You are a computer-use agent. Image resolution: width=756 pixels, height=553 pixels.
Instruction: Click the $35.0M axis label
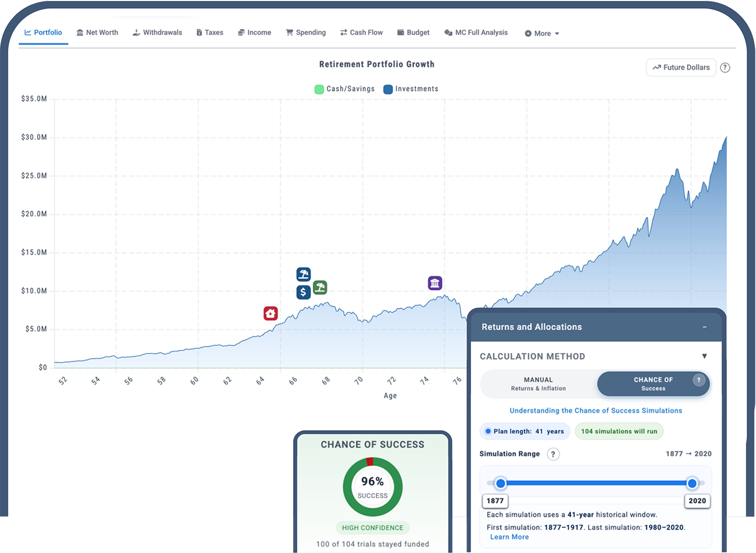pos(34,99)
